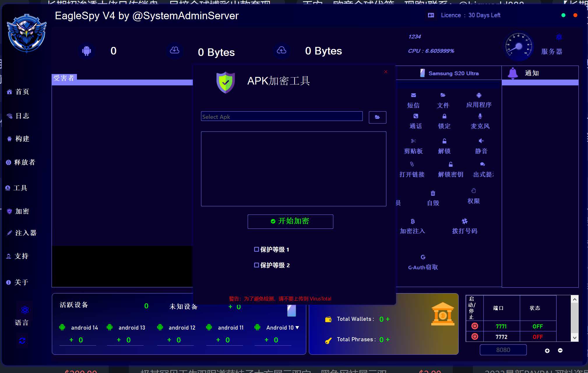Toggle the 保护等级 2 checkbox
This screenshot has width=588, height=373.
(x=256, y=265)
